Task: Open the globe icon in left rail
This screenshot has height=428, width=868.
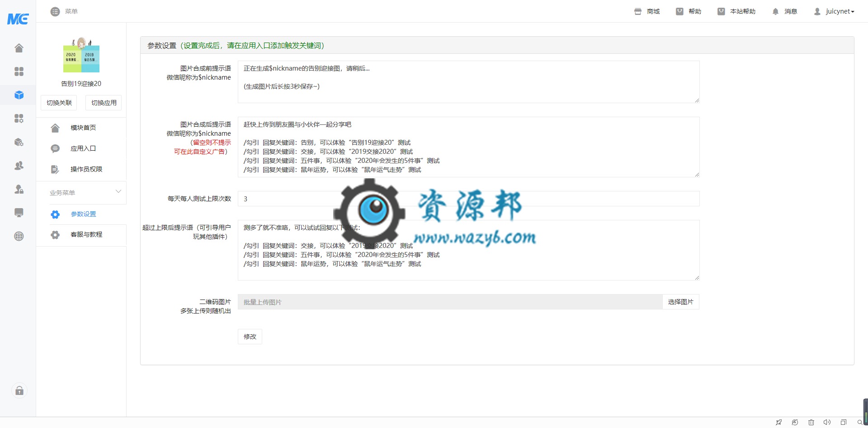Action: (x=19, y=236)
